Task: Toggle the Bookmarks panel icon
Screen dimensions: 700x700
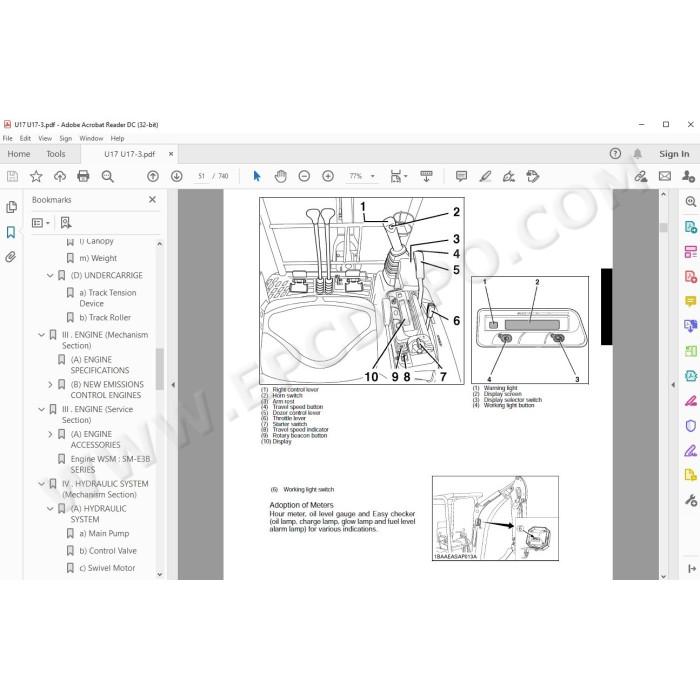Action: pyautogui.click(x=11, y=232)
